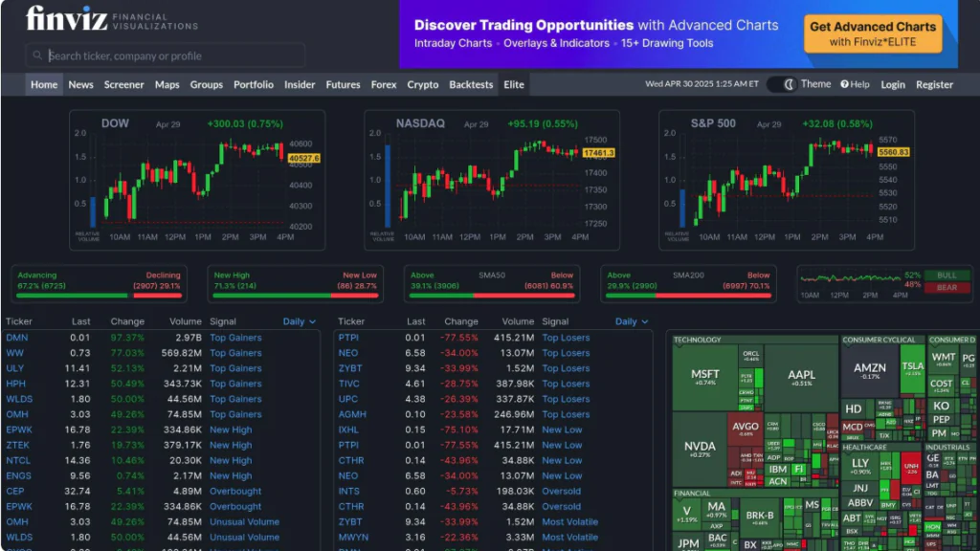
Task: Click the BEAR label
Action: pos(947,287)
